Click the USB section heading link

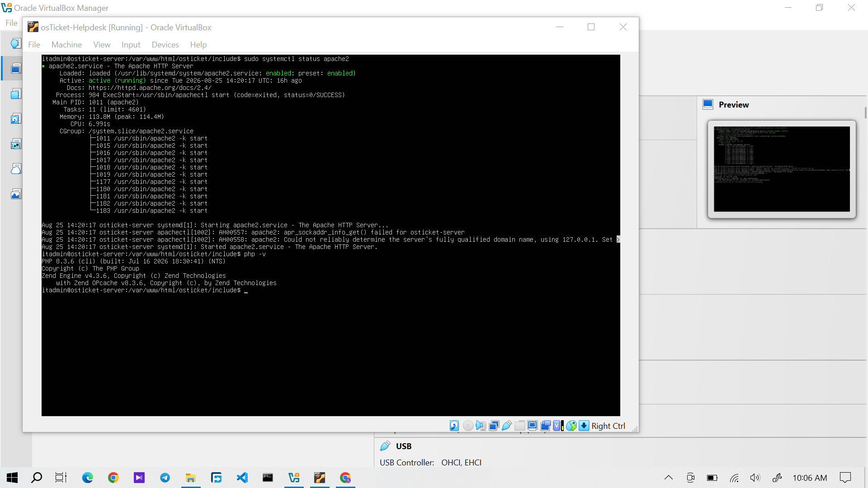[x=404, y=446]
